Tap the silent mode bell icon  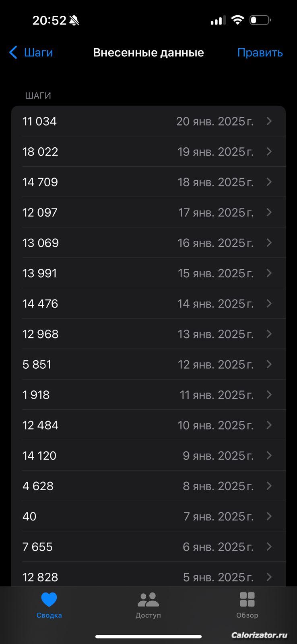pyautogui.click(x=74, y=21)
